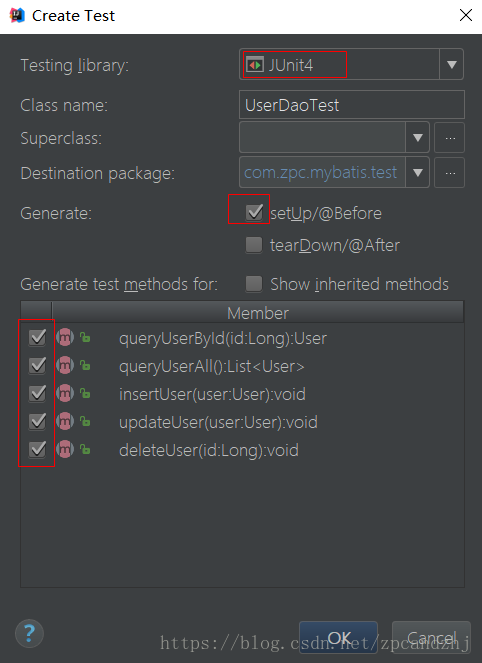Click the method icon beside insertUser
Image resolution: width=482 pixels, height=663 pixels.
(65, 393)
